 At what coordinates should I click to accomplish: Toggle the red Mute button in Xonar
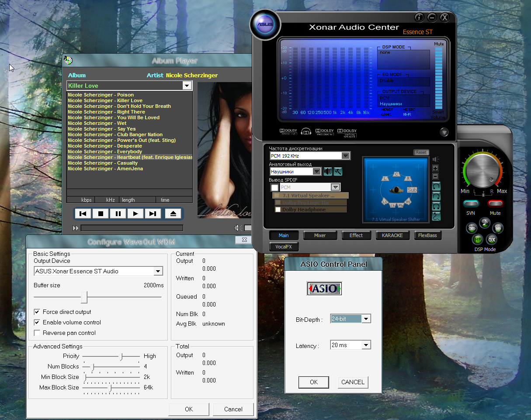point(495,203)
